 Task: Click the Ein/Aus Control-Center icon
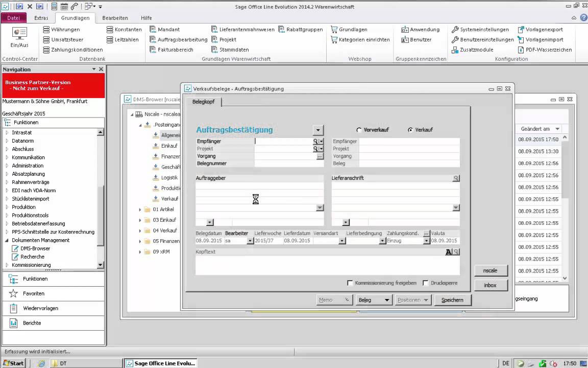point(19,37)
